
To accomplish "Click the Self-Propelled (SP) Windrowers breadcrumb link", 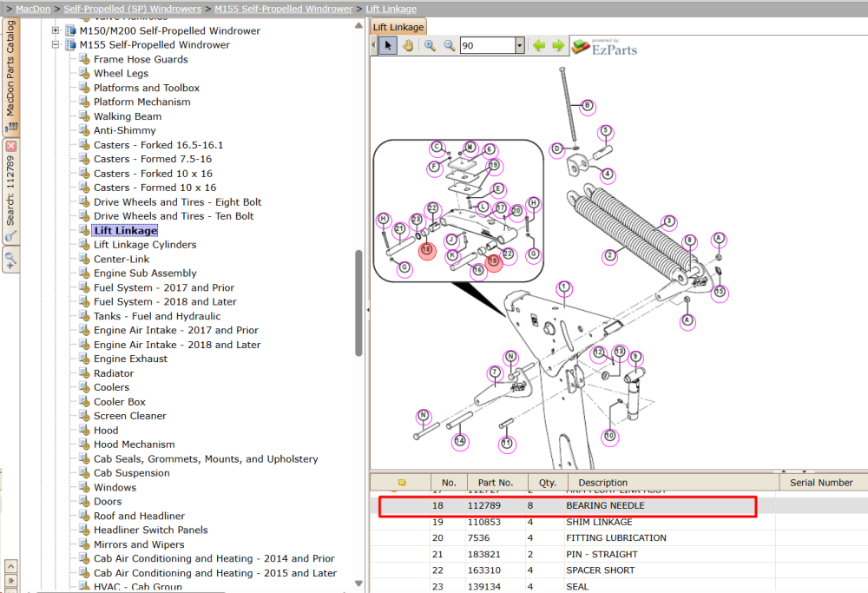I will (x=132, y=9).
